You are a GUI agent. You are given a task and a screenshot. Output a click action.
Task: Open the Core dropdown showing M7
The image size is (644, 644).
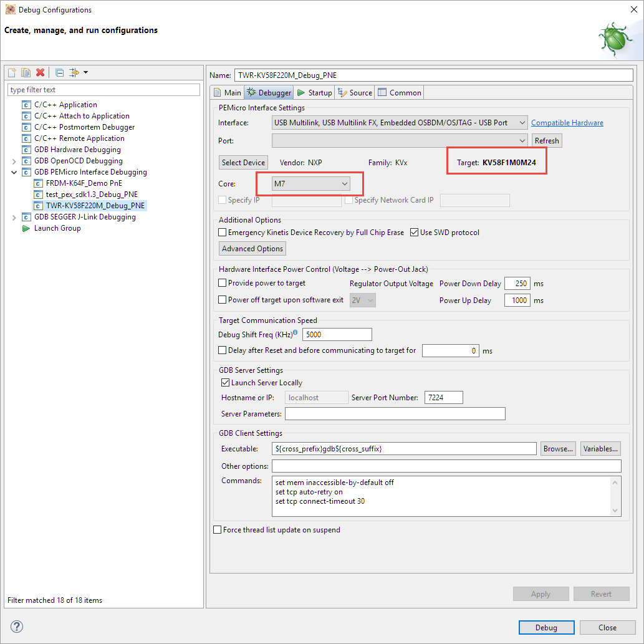click(310, 183)
